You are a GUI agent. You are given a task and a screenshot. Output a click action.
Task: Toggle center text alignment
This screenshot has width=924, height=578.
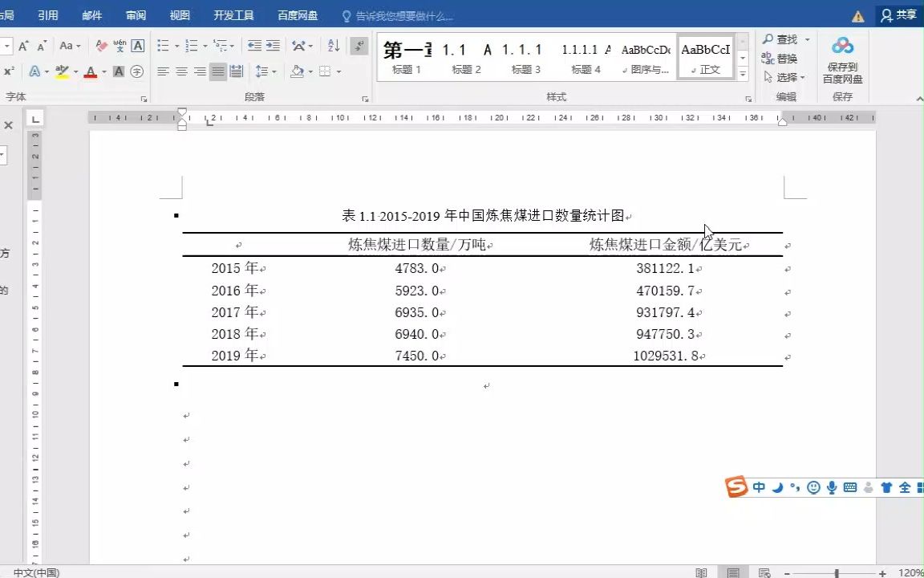(180, 71)
